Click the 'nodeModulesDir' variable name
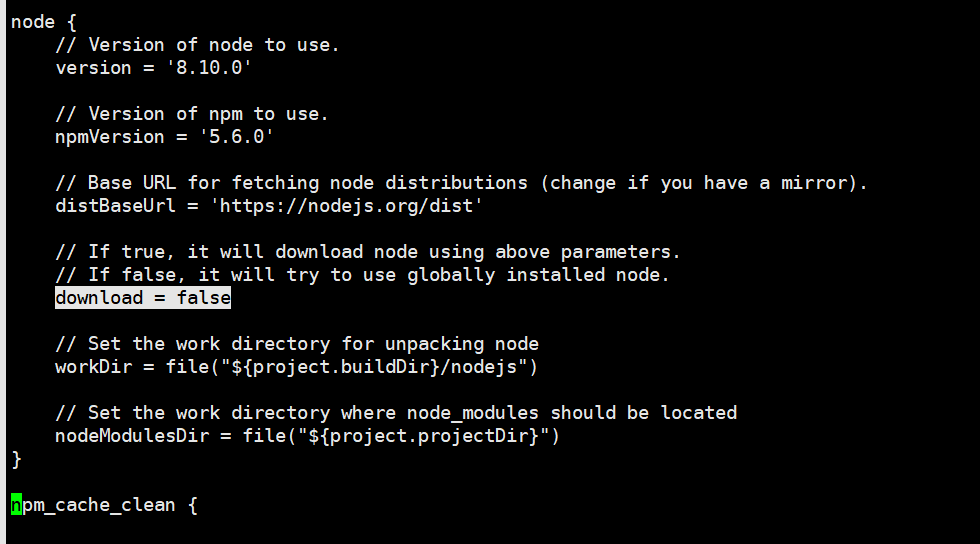 [132, 435]
